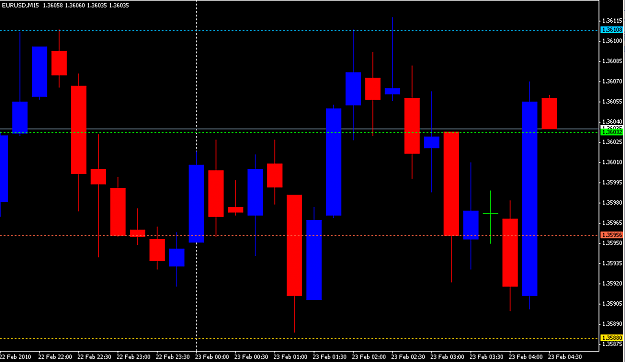
Task: Click the 1.35965 price scale value
Action: click(x=613, y=222)
